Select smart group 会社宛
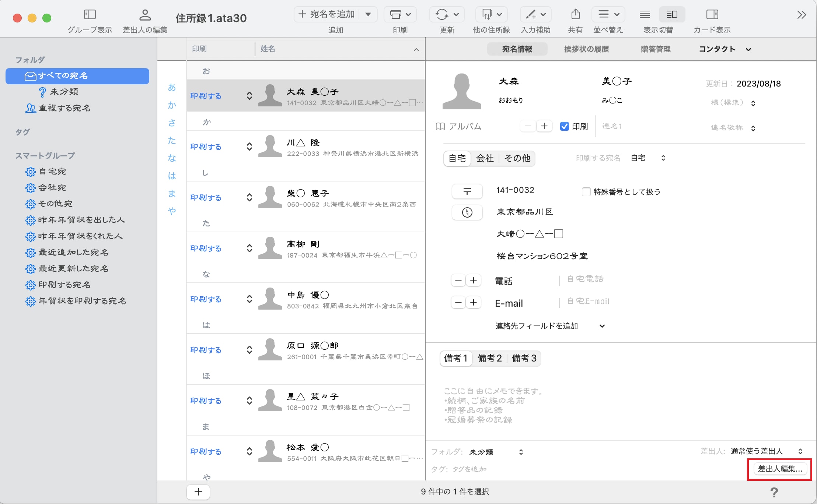 point(46,187)
